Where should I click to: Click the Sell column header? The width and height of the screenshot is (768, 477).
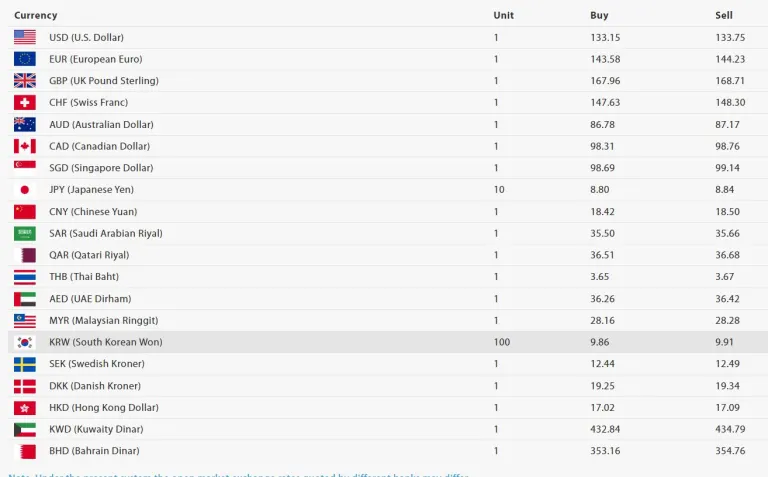(724, 15)
